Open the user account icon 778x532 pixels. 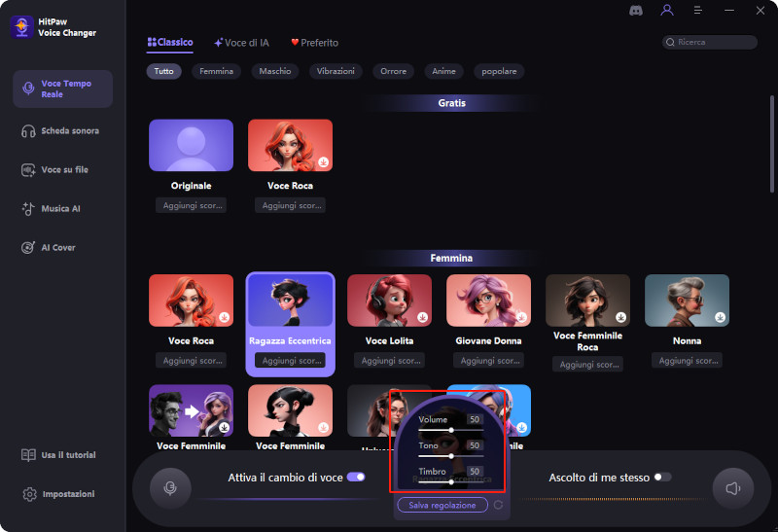pos(667,10)
